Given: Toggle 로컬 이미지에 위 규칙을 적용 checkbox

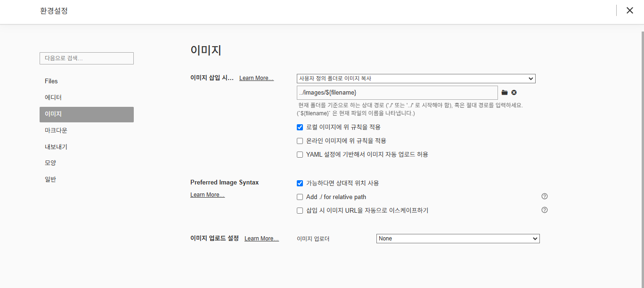Looking at the screenshot, I should click(x=300, y=127).
